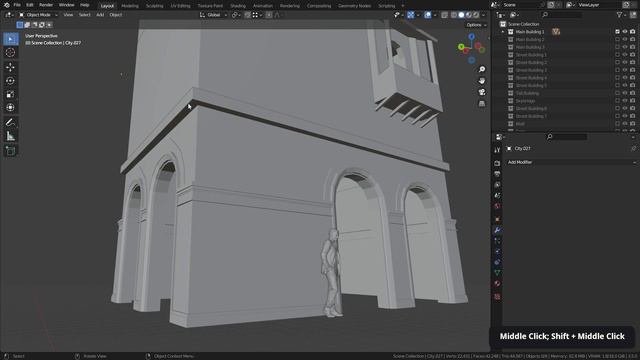Open shading options dropdown arrow
This screenshot has height=360, width=640.
(x=484, y=15)
